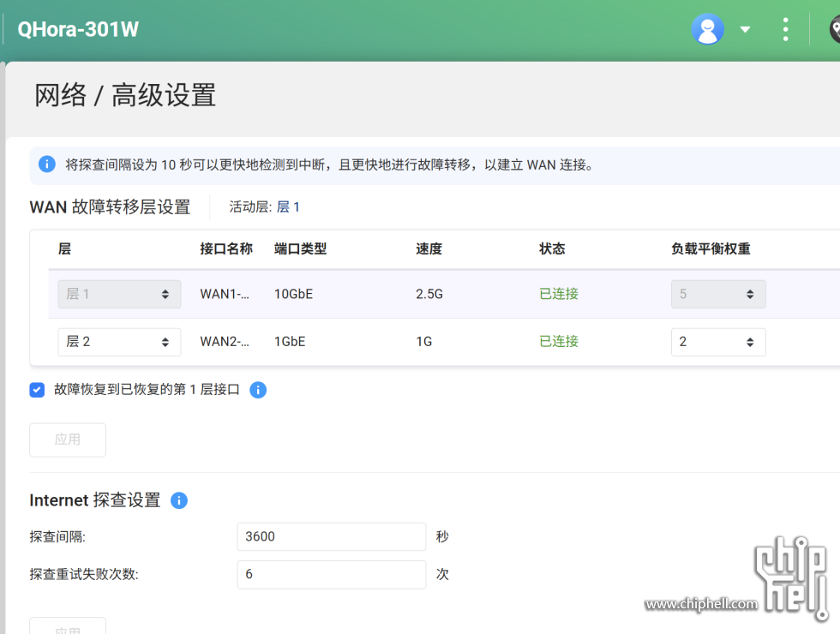Click the 状态 column header

[x=552, y=249]
